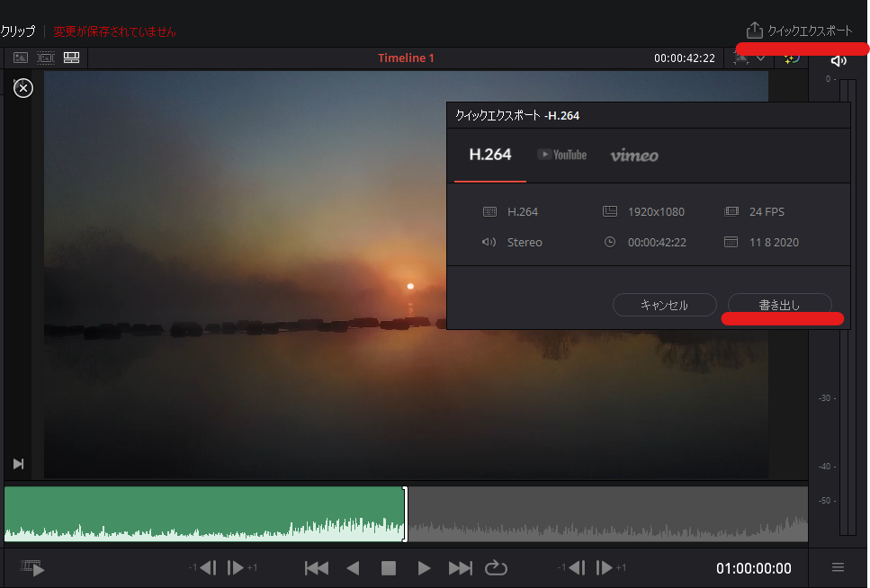Nudge forward with right-side +1 button
870x588 pixels.
point(604,568)
